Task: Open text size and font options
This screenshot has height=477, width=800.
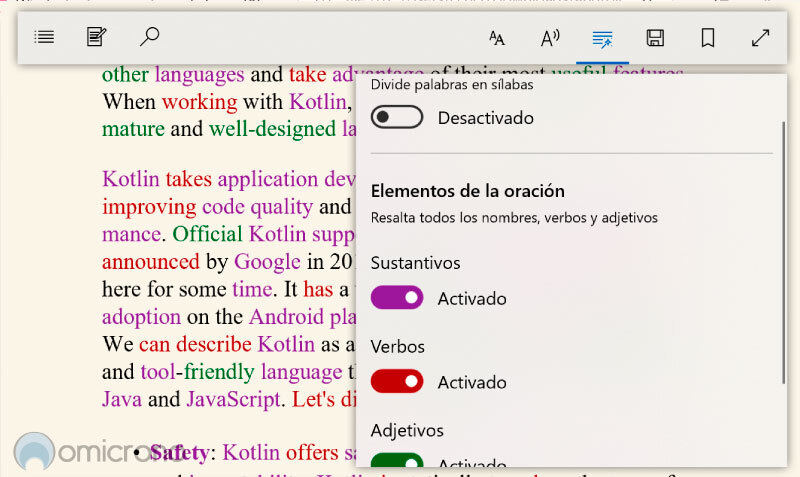Action: [x=497, y=38]
